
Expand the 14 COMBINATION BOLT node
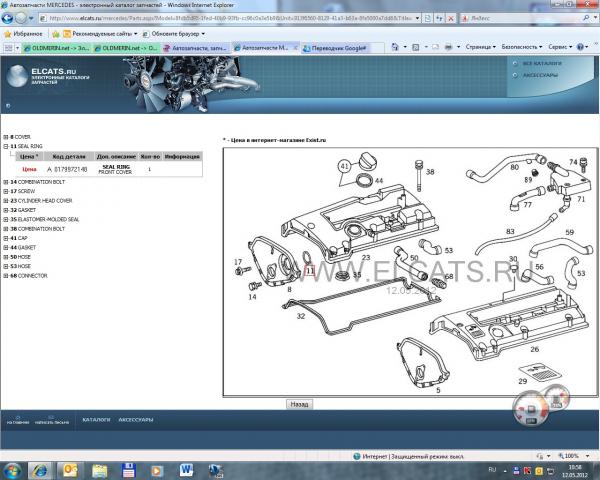(x=6, y=182)
